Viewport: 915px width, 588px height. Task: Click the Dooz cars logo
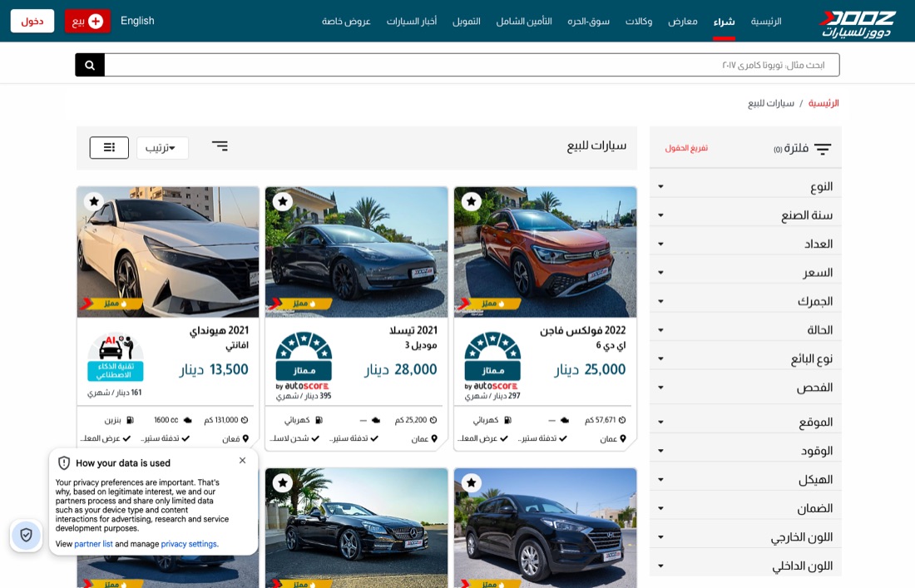858,24
